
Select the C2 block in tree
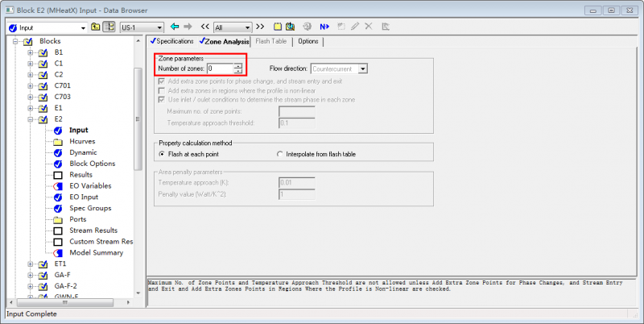[59, 74]
